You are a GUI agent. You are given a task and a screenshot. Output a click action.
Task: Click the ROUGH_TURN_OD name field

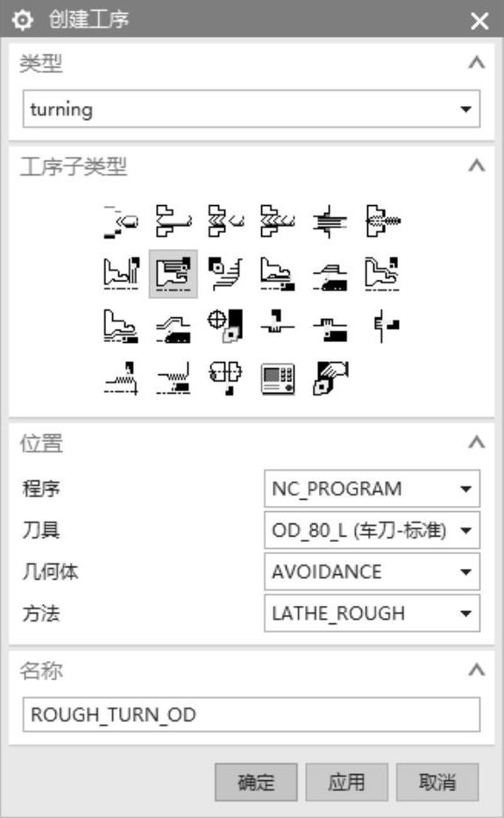coord(251,715)
